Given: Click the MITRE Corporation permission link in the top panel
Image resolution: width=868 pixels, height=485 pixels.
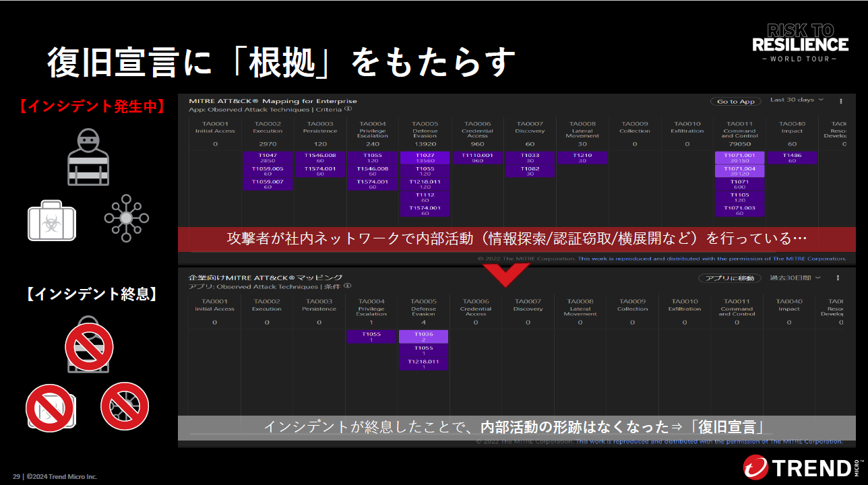Looking at the screenshot, I should tap(711, 259).
